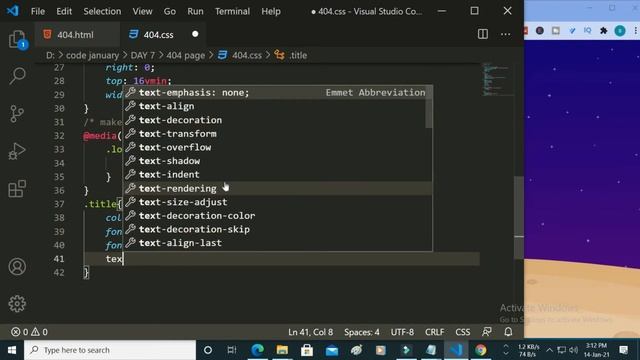
Task: Select the text-transform suggestion
Action: [278, 133]
